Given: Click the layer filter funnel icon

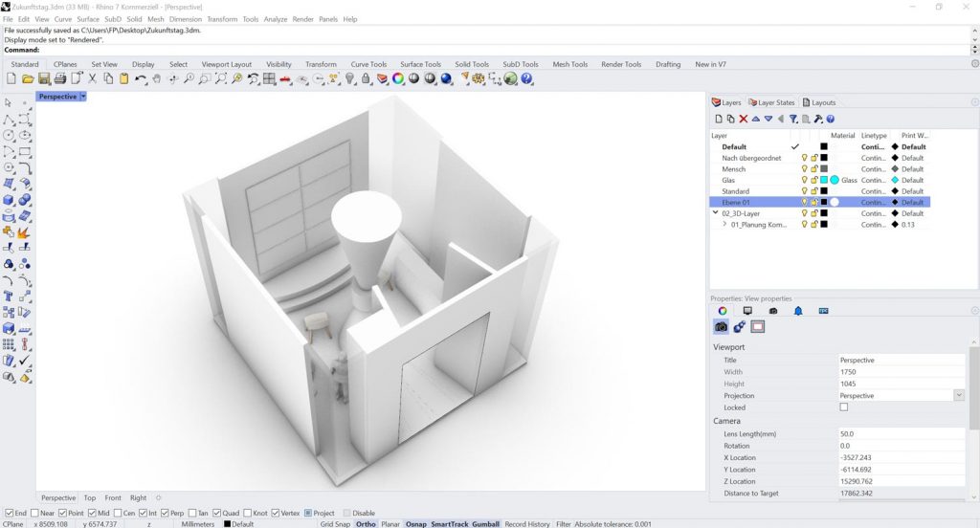Looking at the screenshot, I should (x=793, y=119).
